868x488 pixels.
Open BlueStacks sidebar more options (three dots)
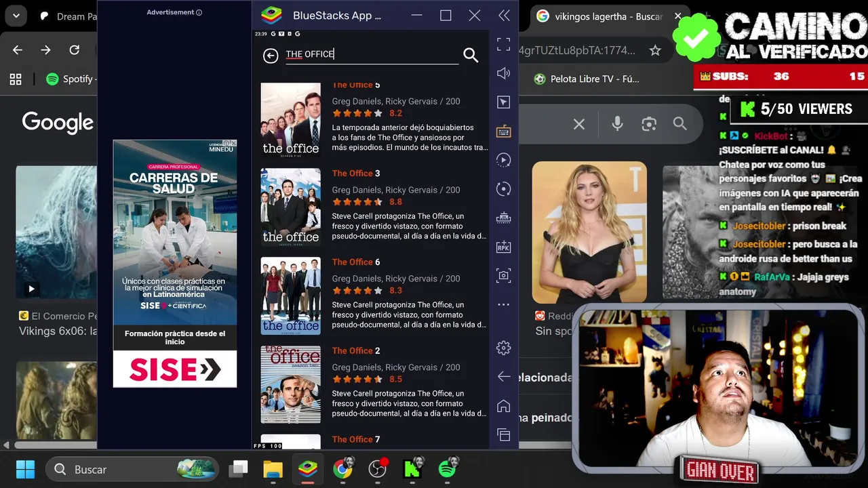(503, 304)
